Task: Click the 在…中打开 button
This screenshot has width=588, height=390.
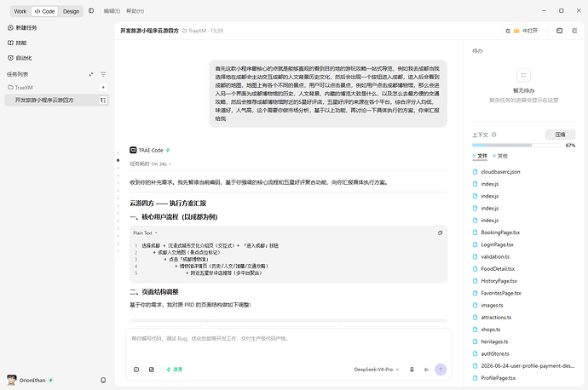Action: [x=522, y=31]
